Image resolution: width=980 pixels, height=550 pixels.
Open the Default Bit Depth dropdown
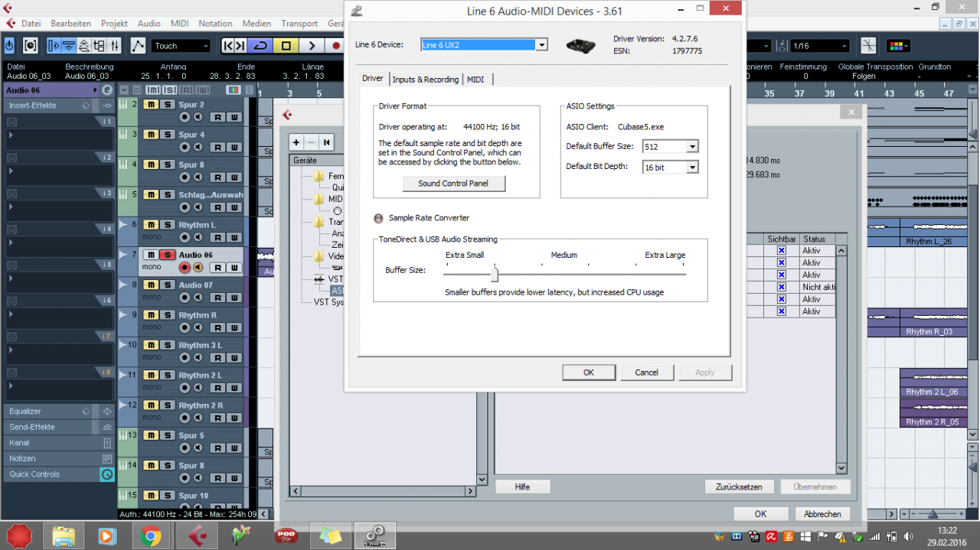tap(693, 167)
